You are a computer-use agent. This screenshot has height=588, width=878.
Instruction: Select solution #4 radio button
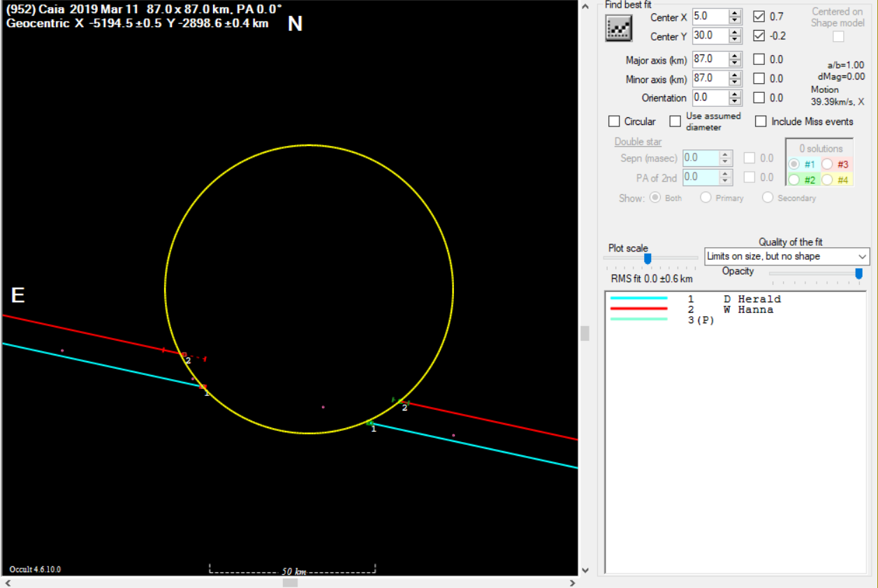tap(827, 179)
